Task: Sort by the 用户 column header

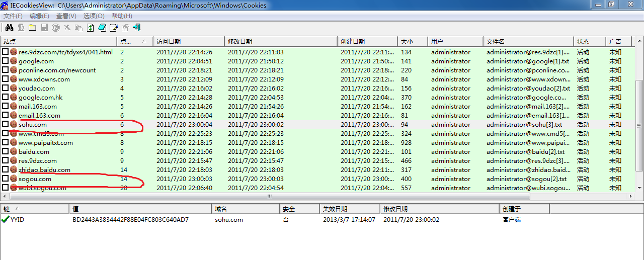Action: point(455,42)
